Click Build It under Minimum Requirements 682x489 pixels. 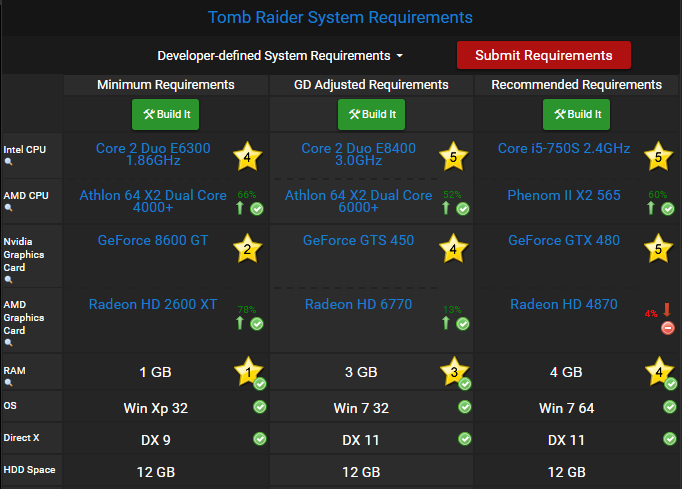click(165, 114)
